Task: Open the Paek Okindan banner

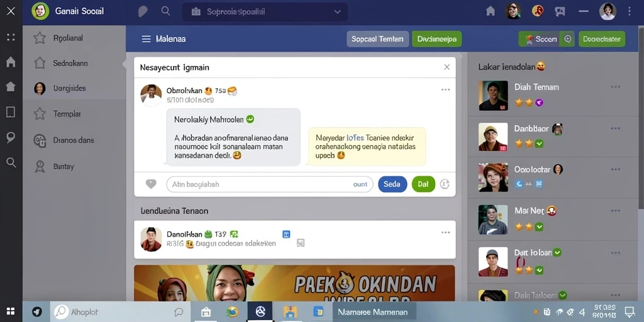Action: (x=294, y=283)
